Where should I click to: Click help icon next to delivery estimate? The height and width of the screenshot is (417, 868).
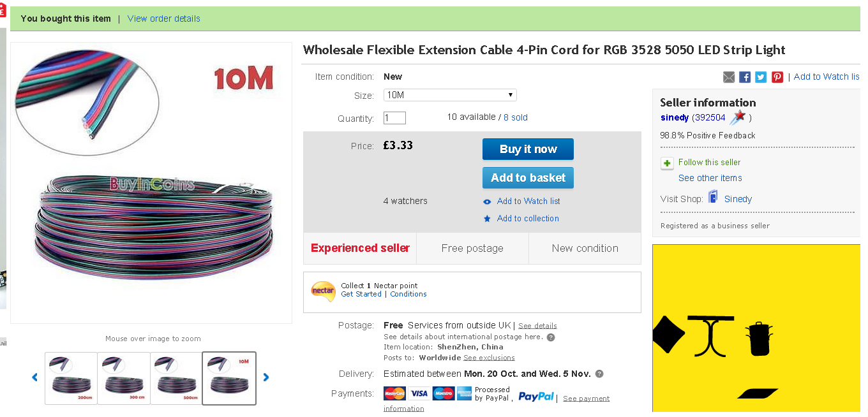599,374
